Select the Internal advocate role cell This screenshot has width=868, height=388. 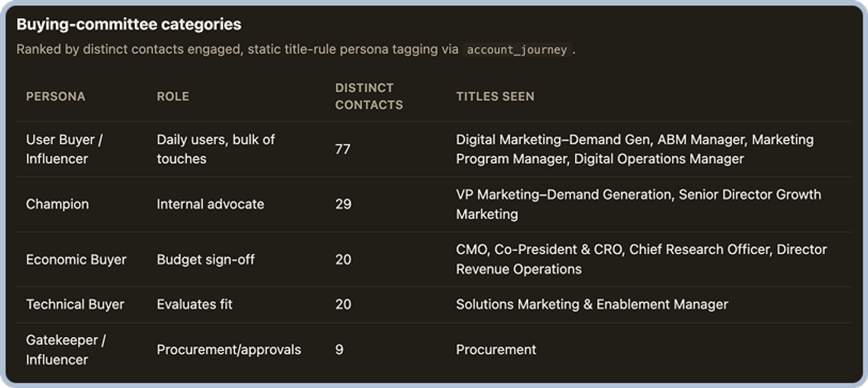(x=210, y=204)
